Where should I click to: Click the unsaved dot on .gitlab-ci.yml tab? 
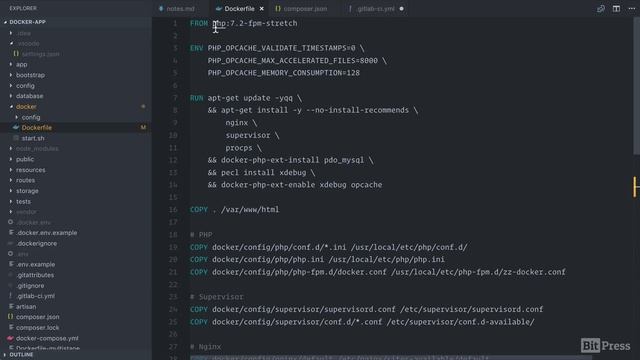pos(402,9)
